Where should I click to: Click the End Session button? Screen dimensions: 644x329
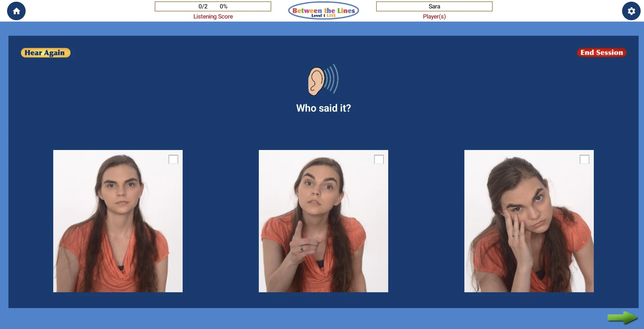coord(602,53)
